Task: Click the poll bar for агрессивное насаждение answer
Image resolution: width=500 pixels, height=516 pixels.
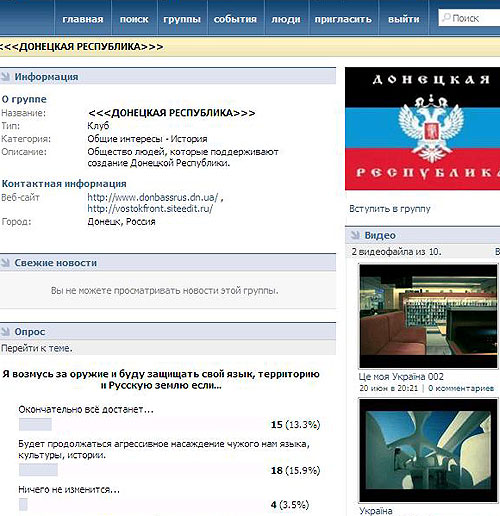Action: click(x=38, y=470)
